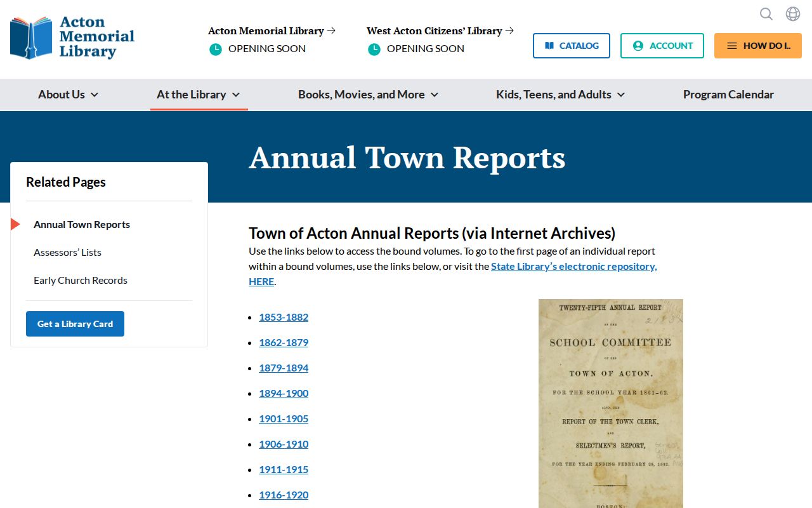
Task: Open State Library's electronic repository link
Action: [x=573, y=267]
